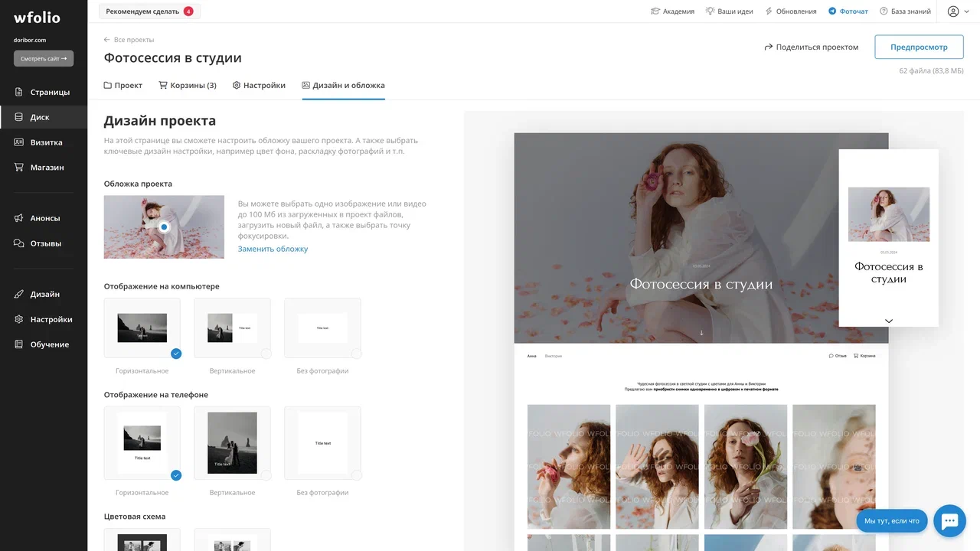
Task: Select the Вертикальное layout for computer display
Action: point(233,328)
